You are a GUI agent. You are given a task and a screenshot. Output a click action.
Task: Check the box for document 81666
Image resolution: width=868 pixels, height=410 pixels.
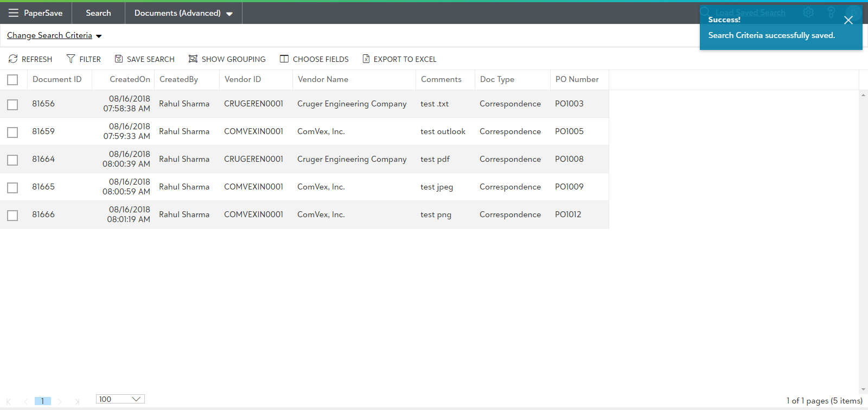12,215
